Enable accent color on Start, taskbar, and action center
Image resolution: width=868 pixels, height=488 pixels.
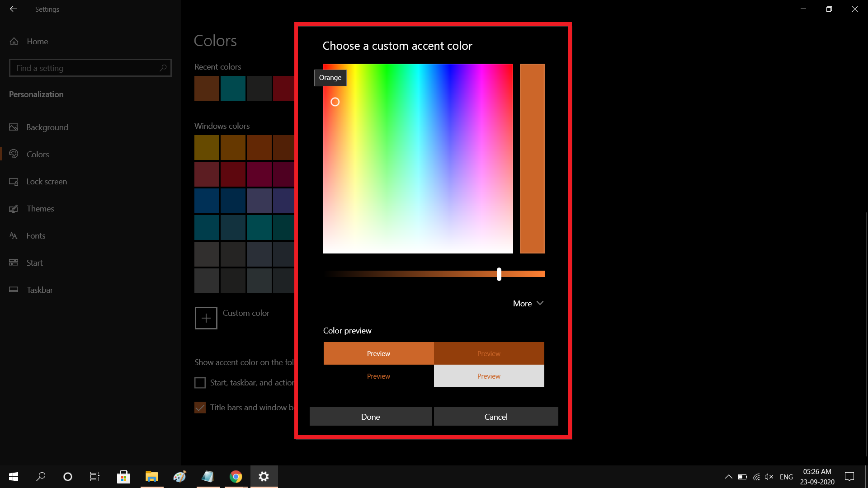click(200, 382)
